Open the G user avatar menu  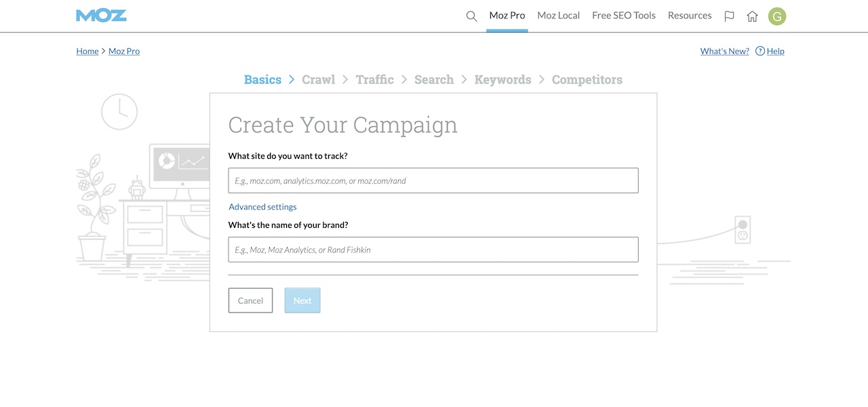pyautogui.click(x=777, y=16)
